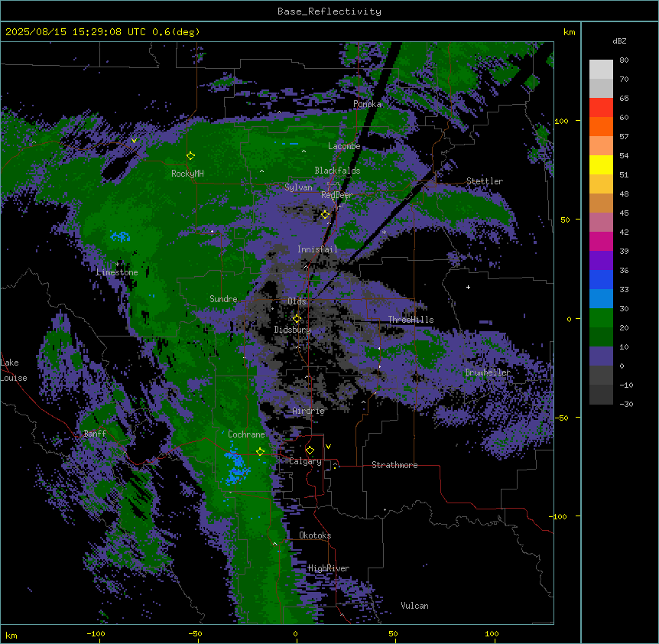Click the Sundre town label
This screenshot has width=659, height=644.
pyautogui.click(x=223, y=299)
